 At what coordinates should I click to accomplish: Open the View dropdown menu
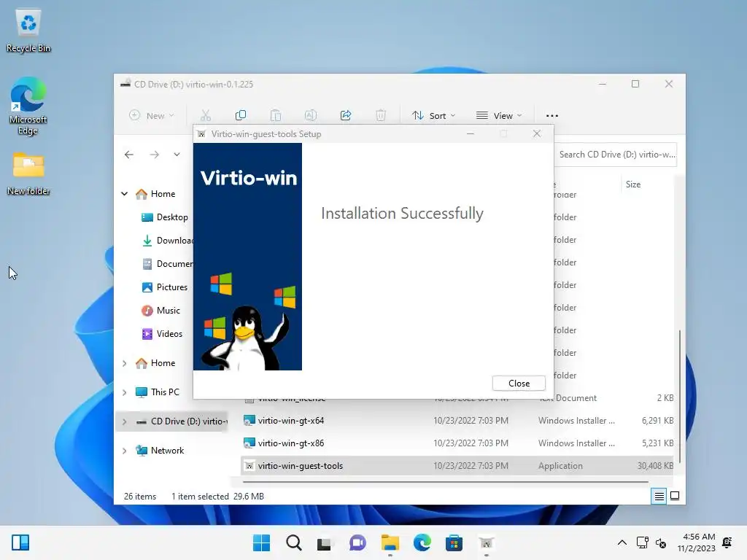point(499,116)
